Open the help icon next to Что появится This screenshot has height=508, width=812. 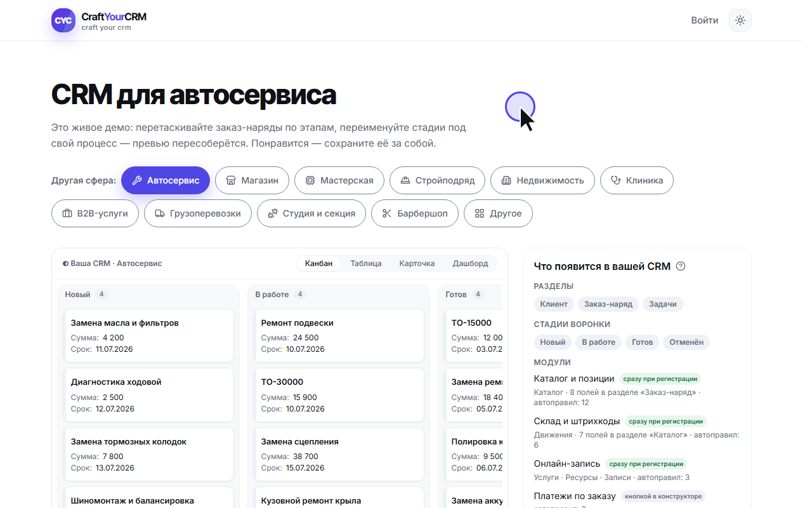pyautogui.click(x=681, y=266)
